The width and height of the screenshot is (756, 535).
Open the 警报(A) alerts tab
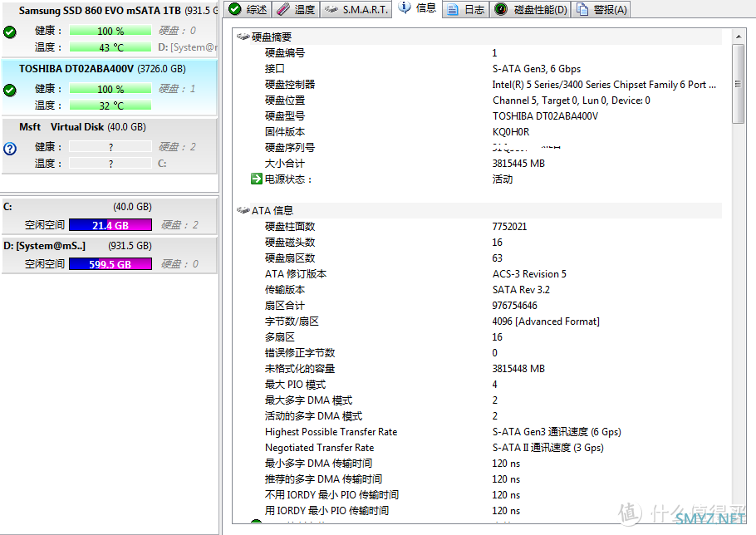(601, 9)
